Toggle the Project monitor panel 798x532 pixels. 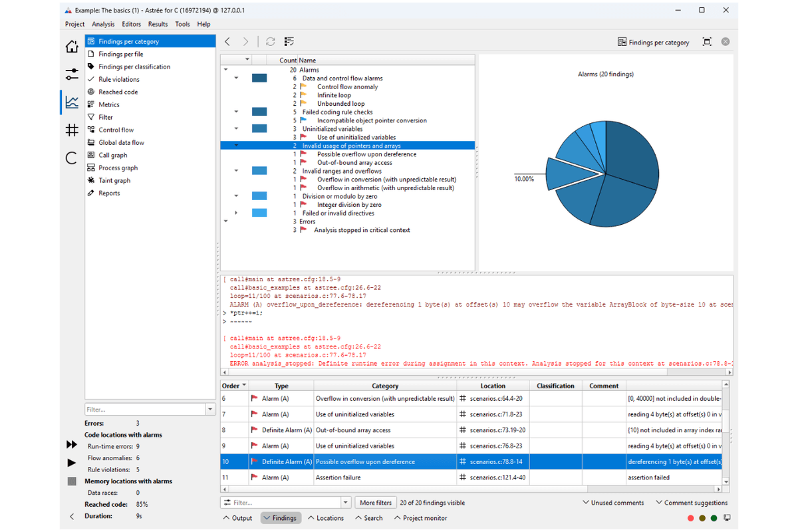click(420, 518)
